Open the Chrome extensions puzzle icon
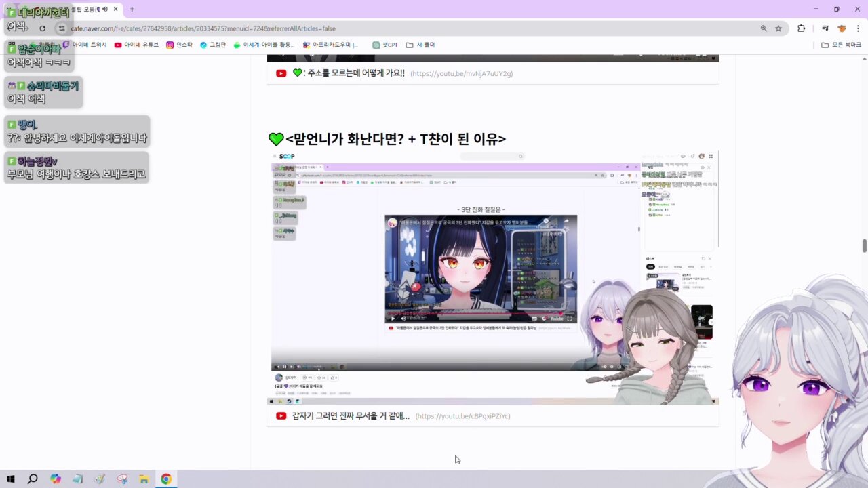The image size is (868, 488). [x=801, y=28]
